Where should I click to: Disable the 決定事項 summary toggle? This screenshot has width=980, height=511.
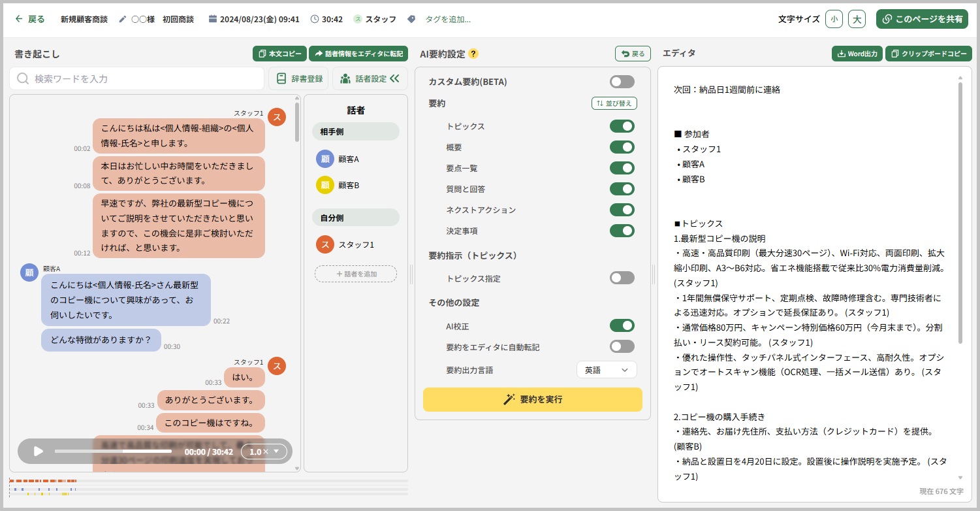(x=621, y=231)
